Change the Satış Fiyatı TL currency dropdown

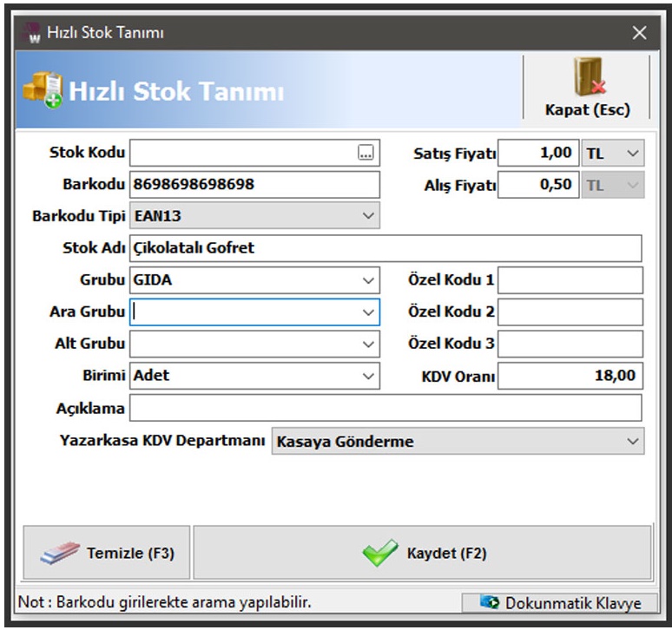tap(633, 154)
